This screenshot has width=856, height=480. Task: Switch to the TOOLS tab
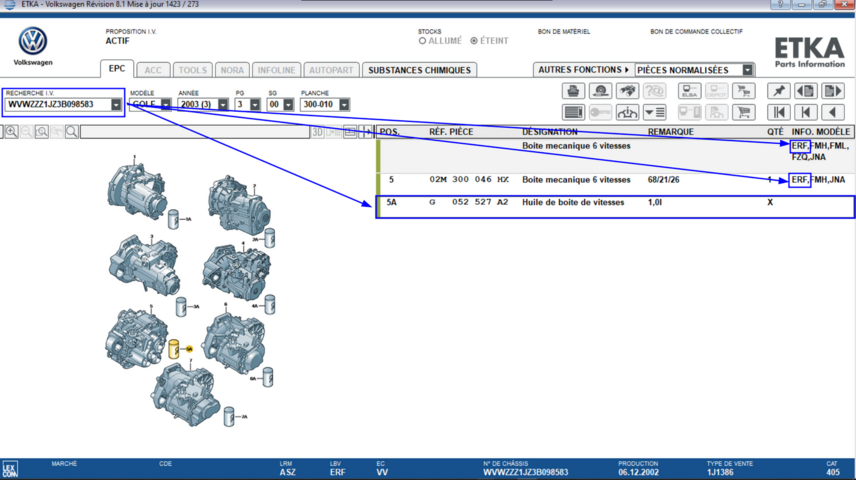(x=193, y=70)
